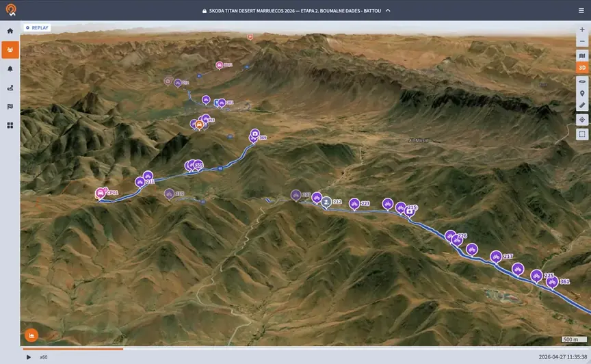Select rider marker 217
The width and height of the screenshot is (591, 364).
pos(496,257)
